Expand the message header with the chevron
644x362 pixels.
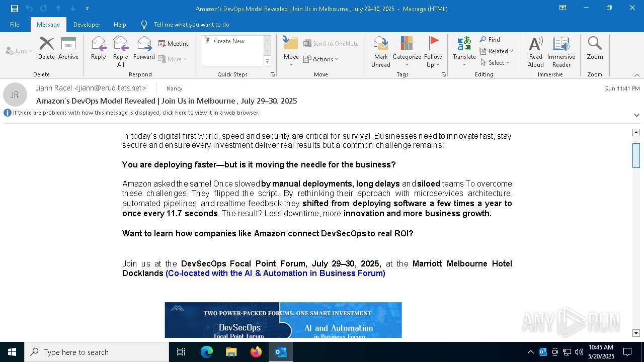pos(636,115)
